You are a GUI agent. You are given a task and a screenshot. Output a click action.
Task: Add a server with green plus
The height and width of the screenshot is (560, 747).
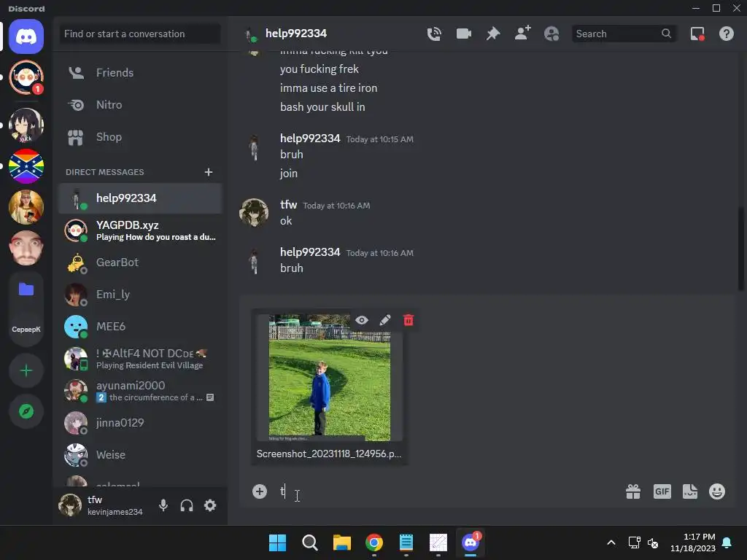[26, 370]
